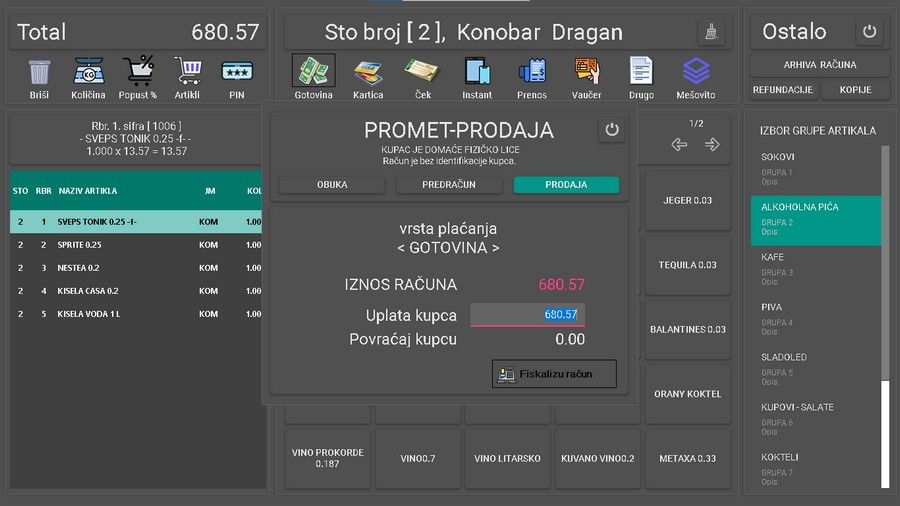
Task: Click the Briši trash can icon
Action: (39, 73)
